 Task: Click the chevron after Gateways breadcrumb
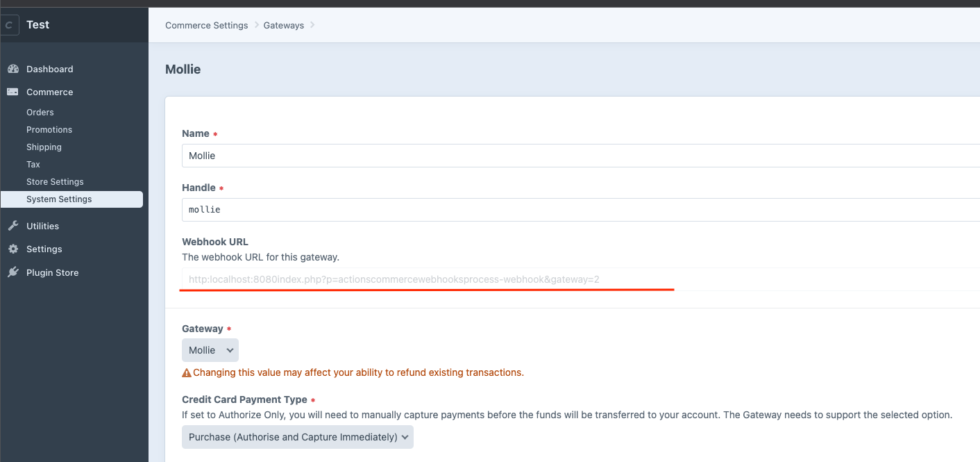(312, 25)
